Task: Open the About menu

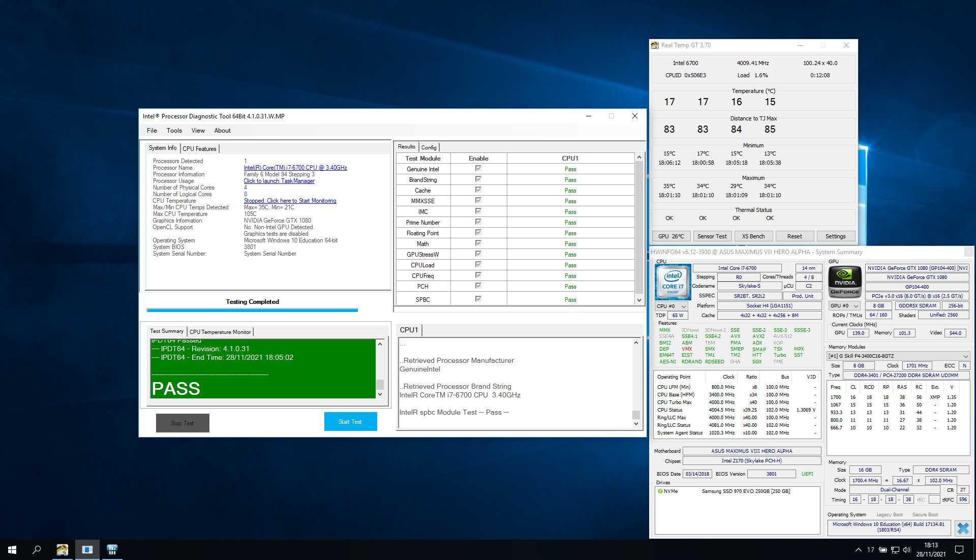Action: click(x=222, y=131)
